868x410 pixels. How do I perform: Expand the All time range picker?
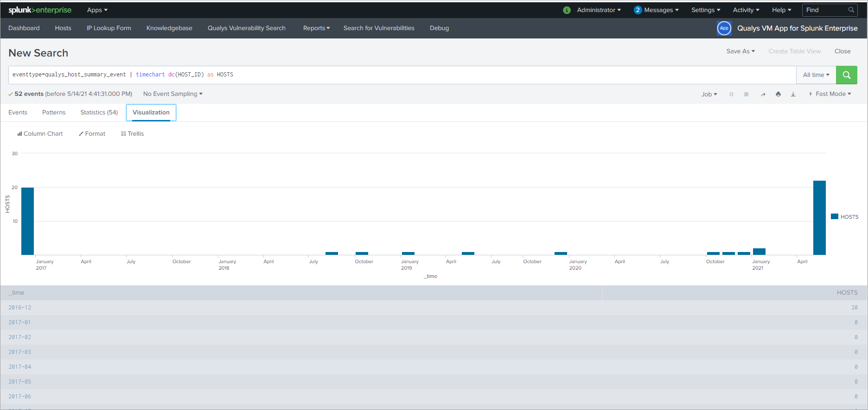(x=816, y=75)
